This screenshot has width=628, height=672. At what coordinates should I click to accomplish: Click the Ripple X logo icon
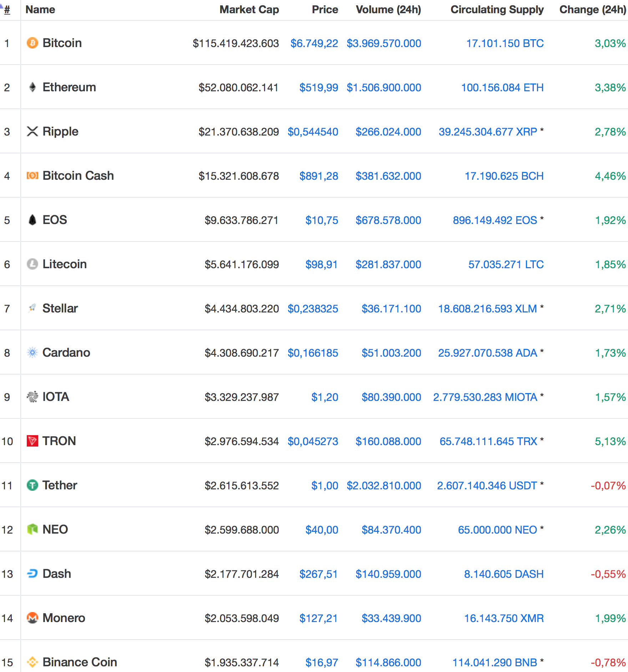pos(32,132)
